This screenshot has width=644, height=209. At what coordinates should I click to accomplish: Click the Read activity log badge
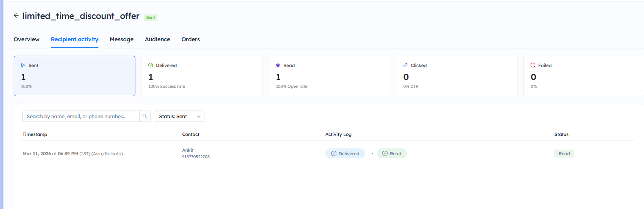(391, 153)
